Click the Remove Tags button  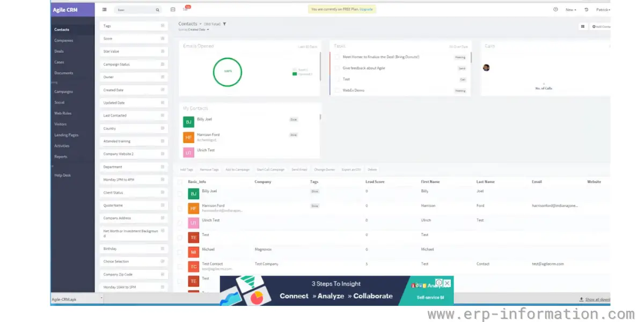(209, 170)
